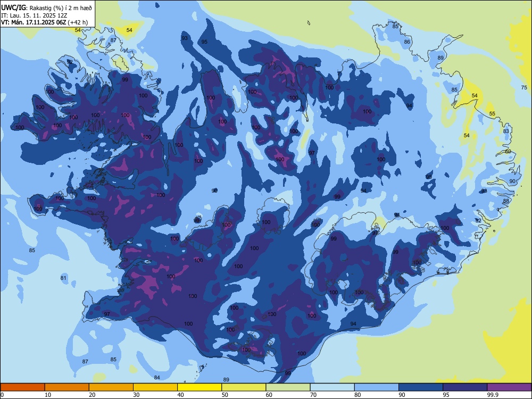Click the map value '55'
This screenshot has width=532, height=399.
click(492, 114)
